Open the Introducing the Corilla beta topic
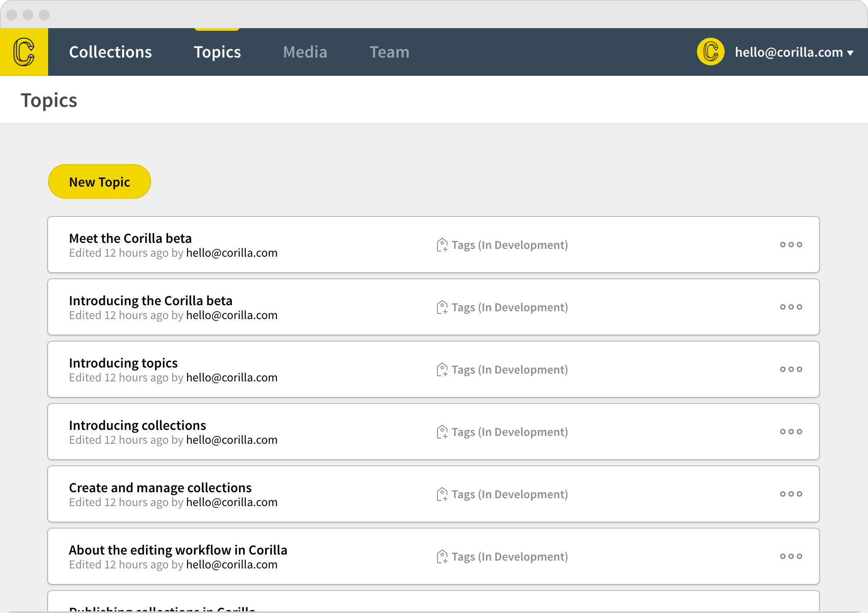 (151, 301)
